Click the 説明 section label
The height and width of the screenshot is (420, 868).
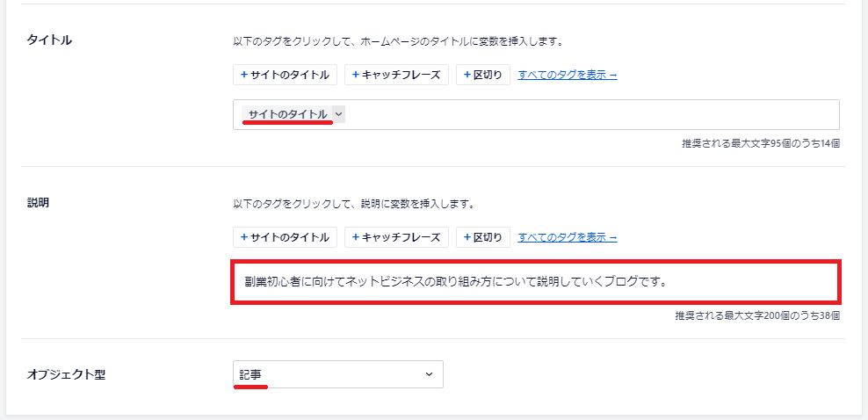click(38, 202)
